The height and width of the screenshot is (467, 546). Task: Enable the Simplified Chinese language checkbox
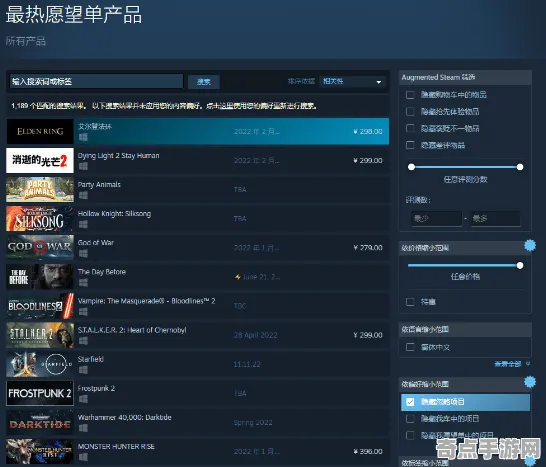click(x=410, y=347)
